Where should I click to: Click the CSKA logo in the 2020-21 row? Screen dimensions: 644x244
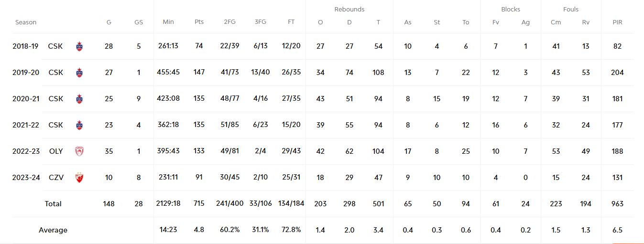(79, 99)
